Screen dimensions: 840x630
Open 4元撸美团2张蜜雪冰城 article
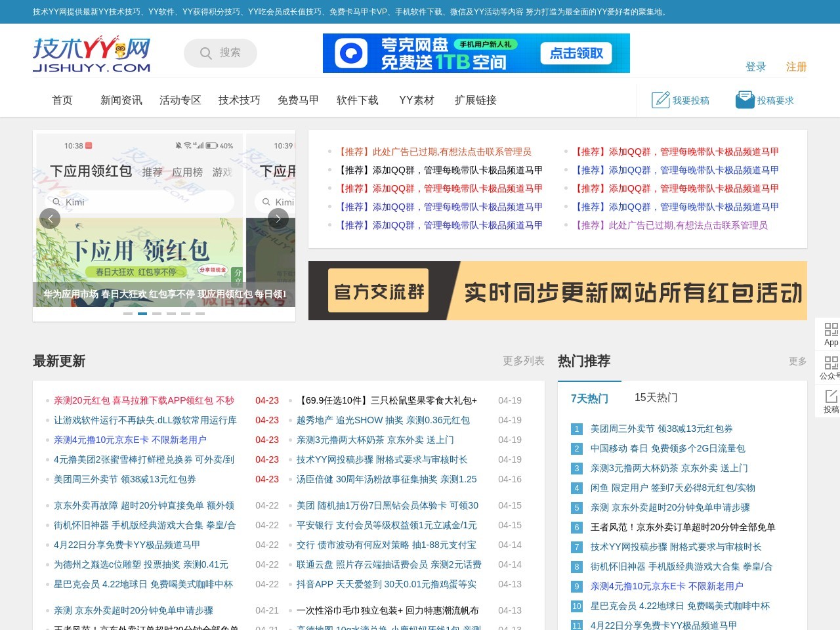tap(144, 459)
